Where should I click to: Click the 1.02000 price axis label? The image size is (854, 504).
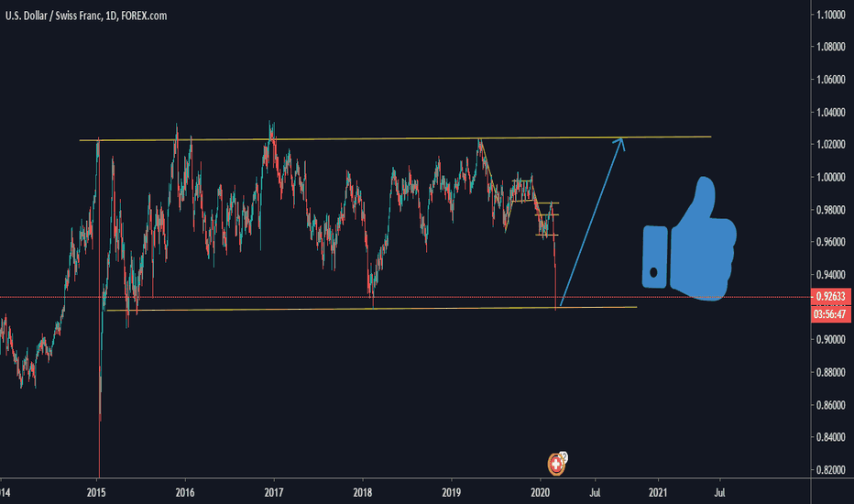pyautogui.click(x=830, y=145)
